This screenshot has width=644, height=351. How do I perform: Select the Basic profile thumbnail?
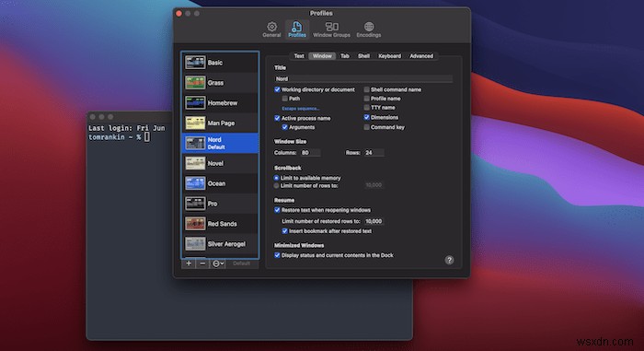(x=195, y=63)
